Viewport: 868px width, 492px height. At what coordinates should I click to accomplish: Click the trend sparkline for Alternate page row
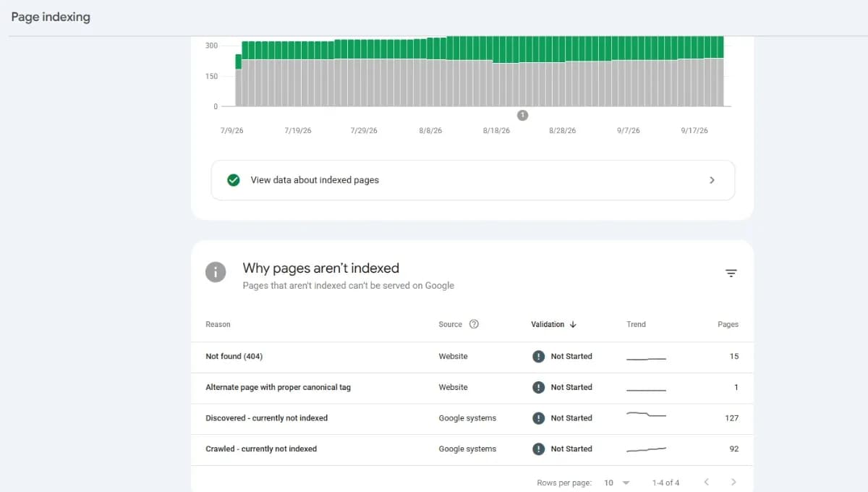(x=646, y=390)
